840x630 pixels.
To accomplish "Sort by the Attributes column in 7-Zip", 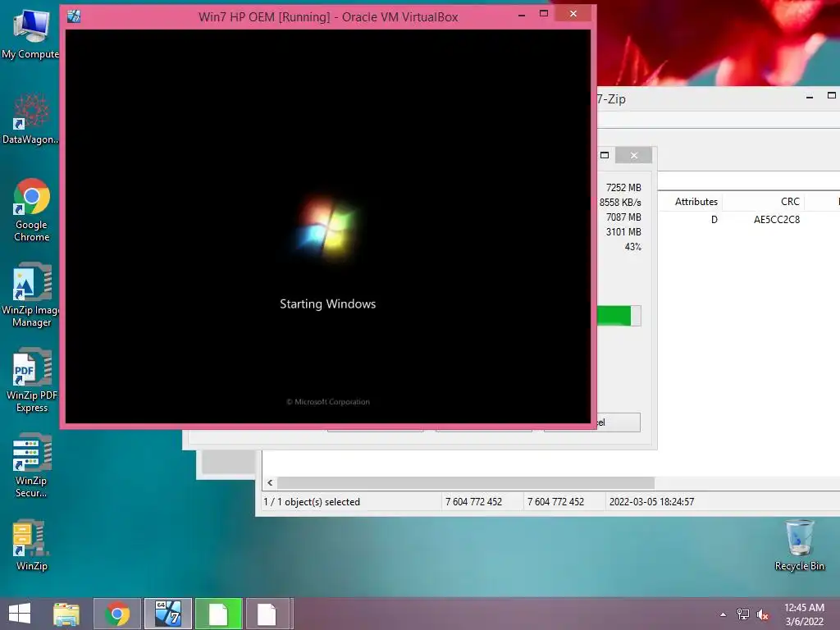I will tap(696, 202).
